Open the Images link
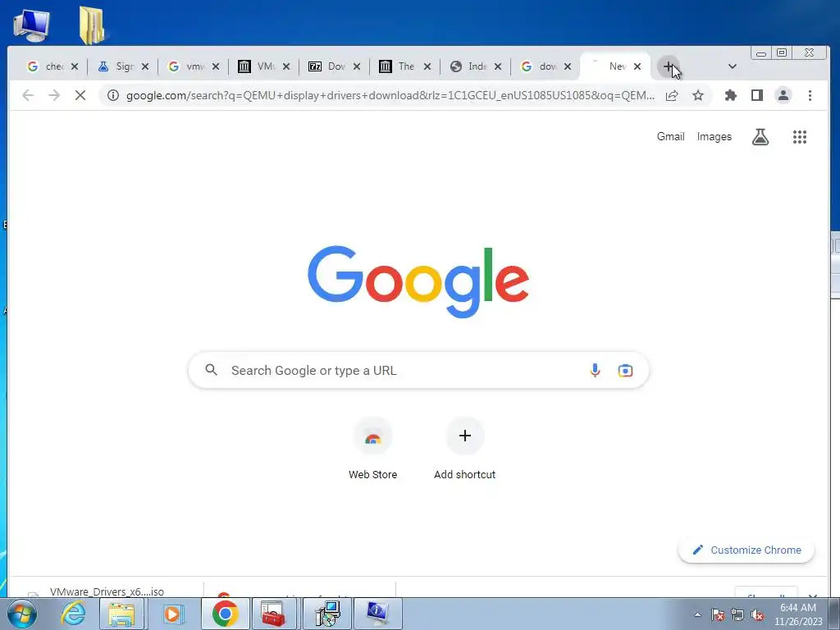Image resolution: width=840 pixels, height=630 pixels. coord(714,137)
